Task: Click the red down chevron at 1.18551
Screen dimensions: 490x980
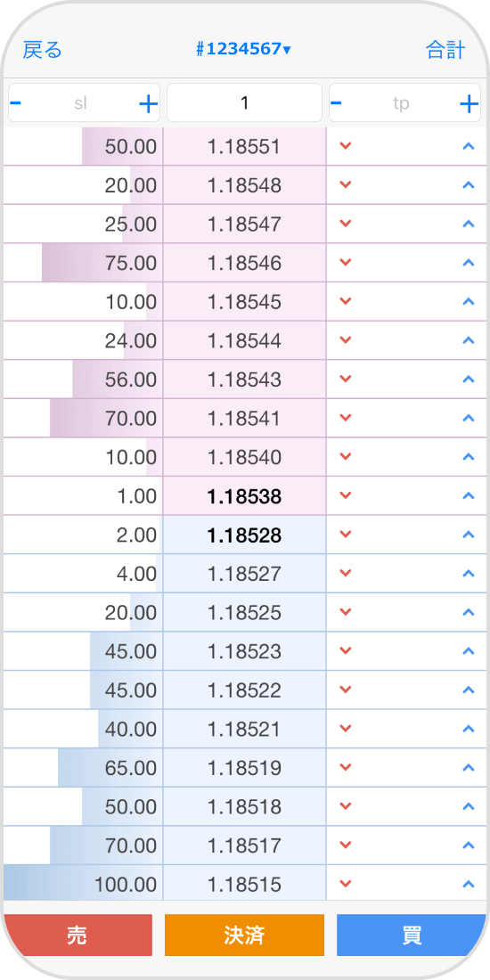Action: [x=345, y=146]
